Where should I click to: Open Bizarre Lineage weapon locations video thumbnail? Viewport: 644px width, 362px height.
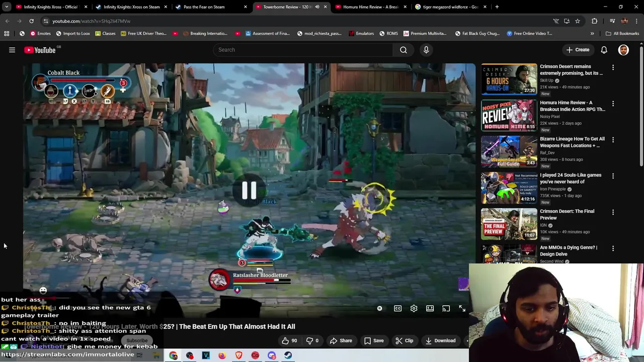point(509,151)
